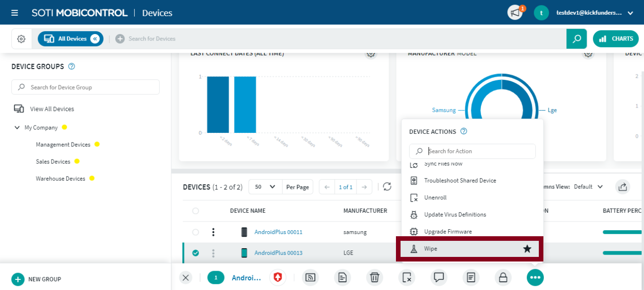Select View All Devices

pyautogui.click(x=44, y=109)
